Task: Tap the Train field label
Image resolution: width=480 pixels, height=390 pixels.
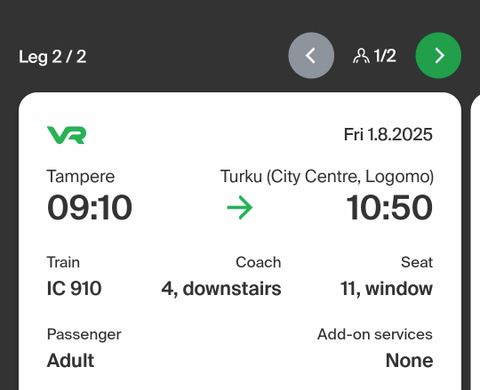Action: [x=63, y=262]
